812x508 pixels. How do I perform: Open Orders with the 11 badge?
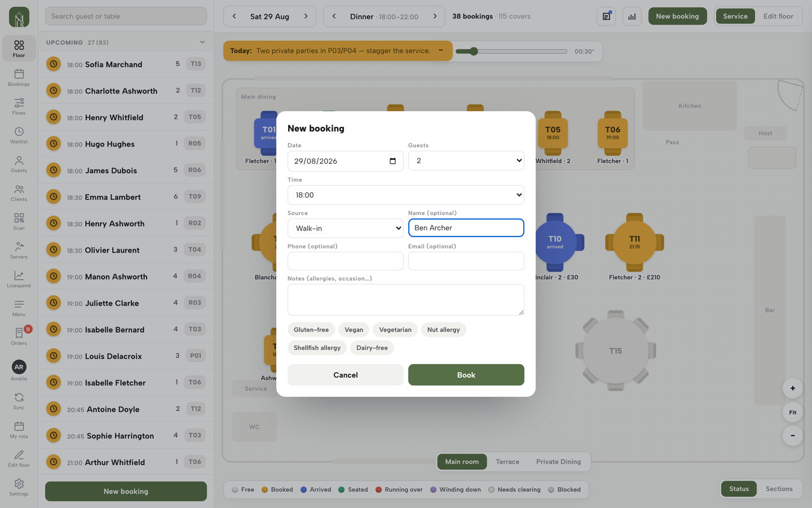coord(19,336)
